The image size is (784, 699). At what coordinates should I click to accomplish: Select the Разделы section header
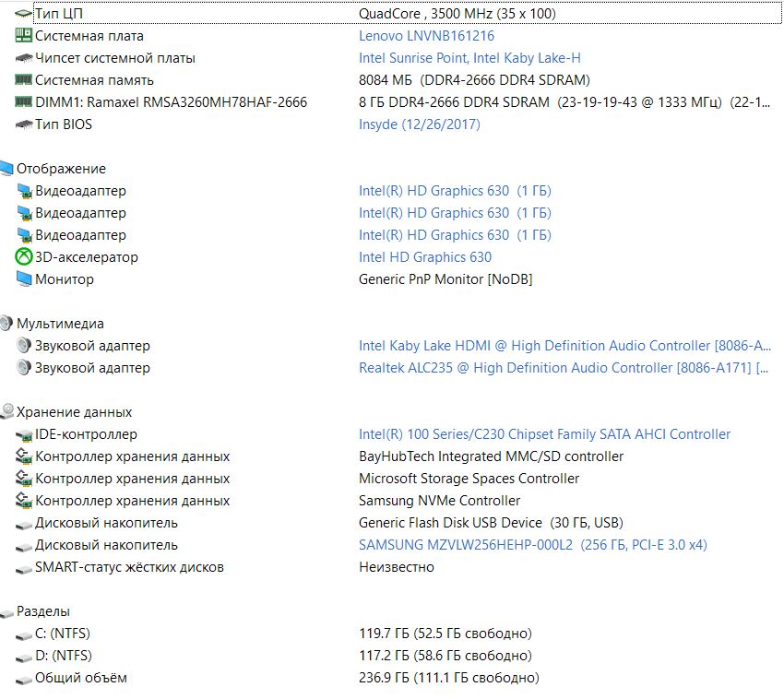(43, 611)
